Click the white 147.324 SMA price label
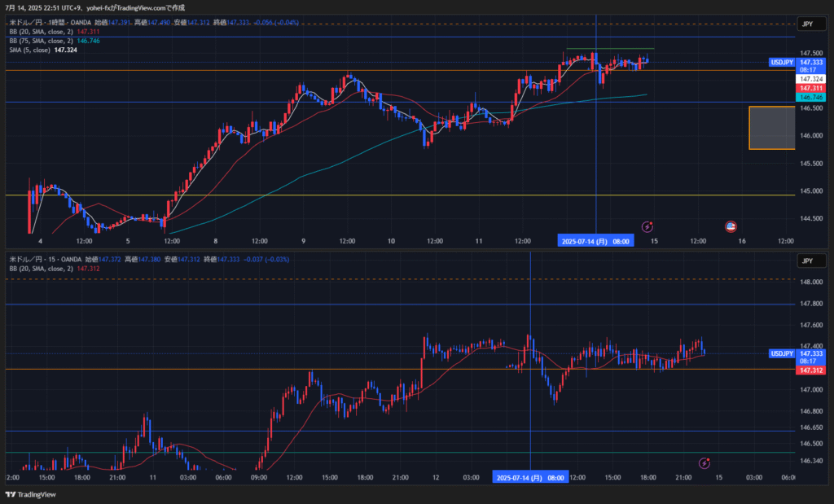The width and height of the screenshot is (834, 504). (x=810, y=79)
